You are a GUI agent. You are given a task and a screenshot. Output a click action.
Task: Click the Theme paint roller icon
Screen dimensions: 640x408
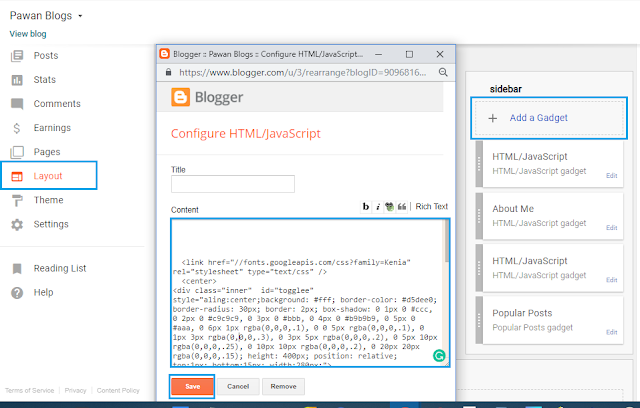[x=17, y=200]
